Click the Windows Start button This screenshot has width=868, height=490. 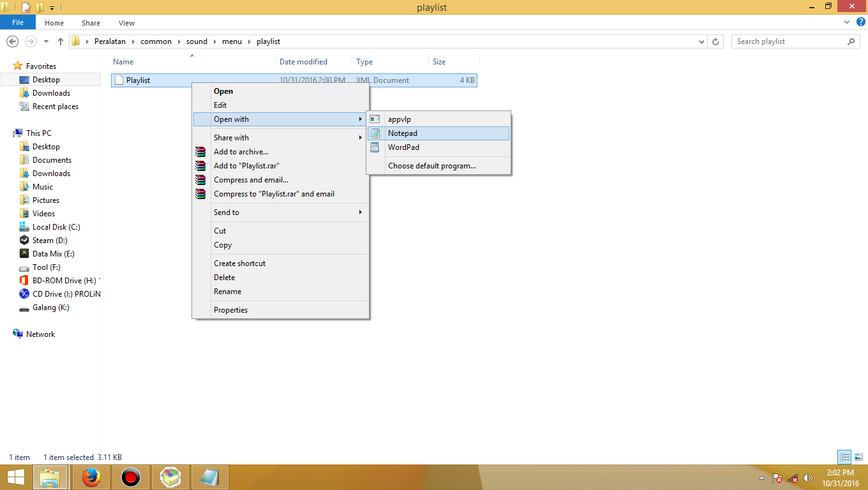[15, 477]
